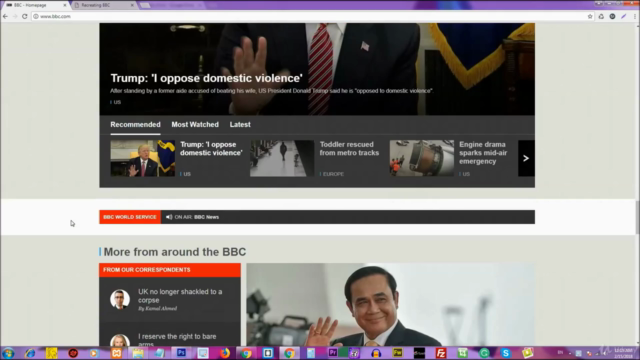Launch Internet Explorer from the taskbar

pyautogui.click(x=30, y=353)
